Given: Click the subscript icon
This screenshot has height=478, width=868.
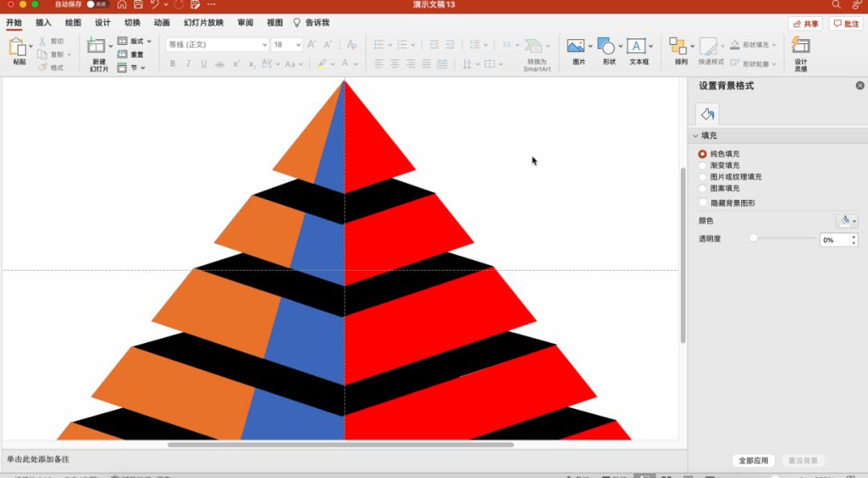Looking at the screenshot, I should click(x=252, y=64).
